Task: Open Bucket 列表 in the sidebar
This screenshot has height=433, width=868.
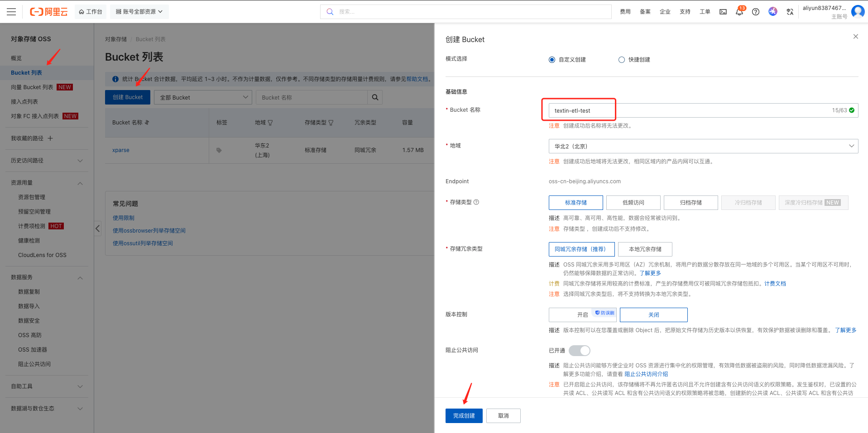Action: pos(26,73)
